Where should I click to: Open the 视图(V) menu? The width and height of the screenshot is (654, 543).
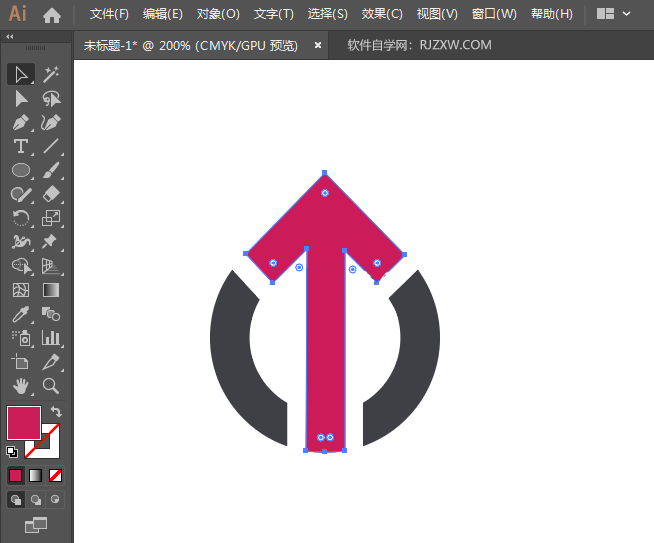coord(437,14)
